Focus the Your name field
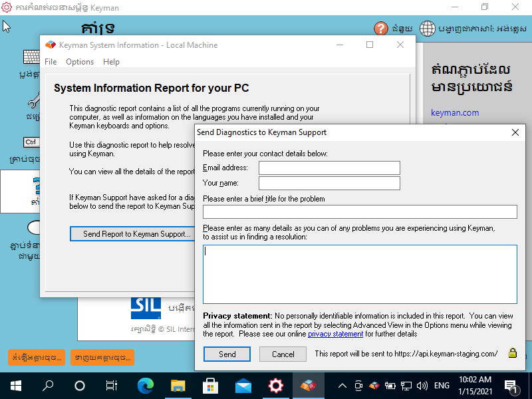This screenshot has height=399, width=532. (x=329, y=184)
